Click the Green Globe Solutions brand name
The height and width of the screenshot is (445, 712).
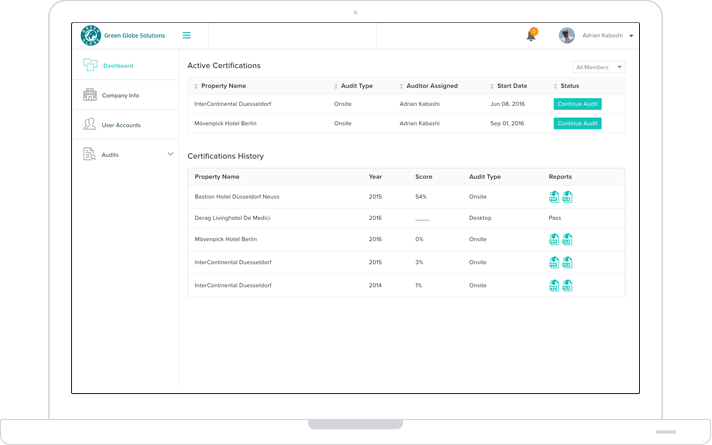point(134,35)
